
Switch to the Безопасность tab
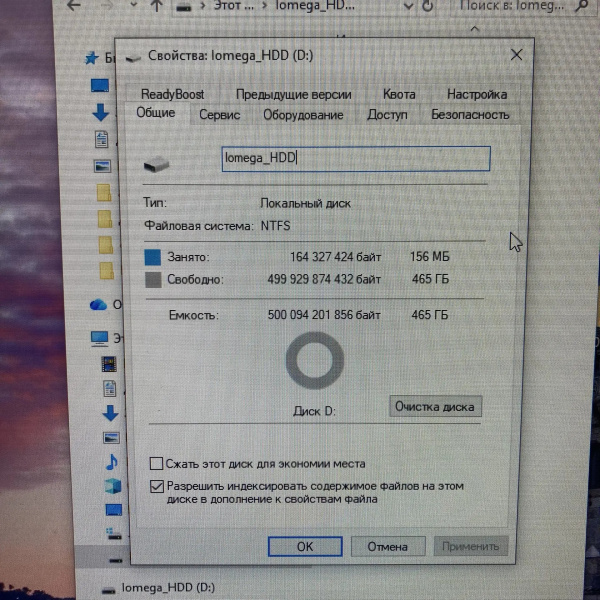(470, 114)
